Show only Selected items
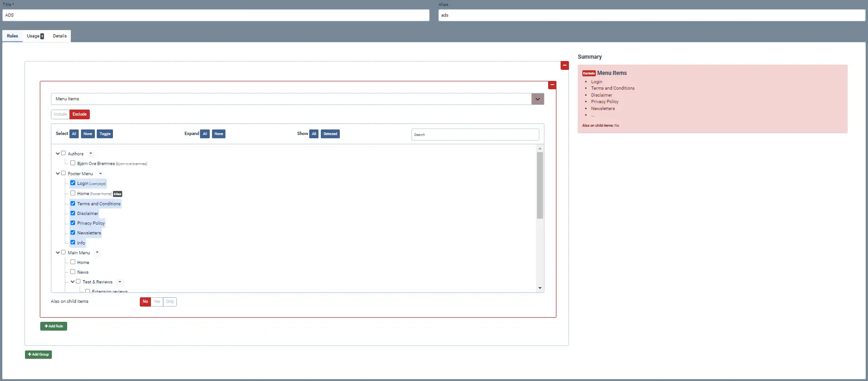868x381 pixels. coord(331,134)
